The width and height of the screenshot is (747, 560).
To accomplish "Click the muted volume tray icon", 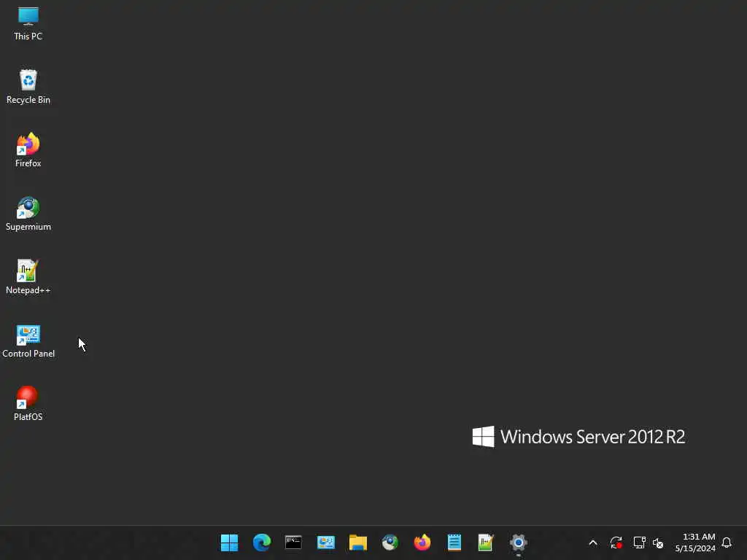I will pos(658,542).
